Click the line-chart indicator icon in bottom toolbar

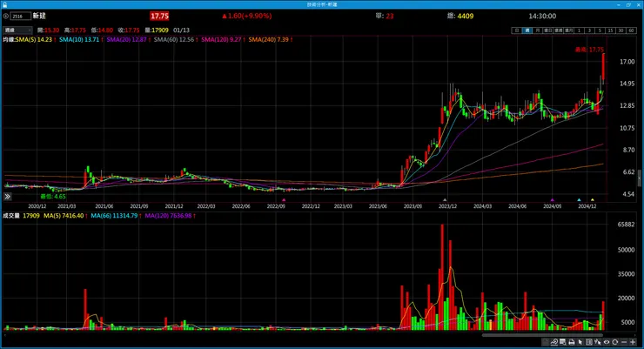click(554, 342)
